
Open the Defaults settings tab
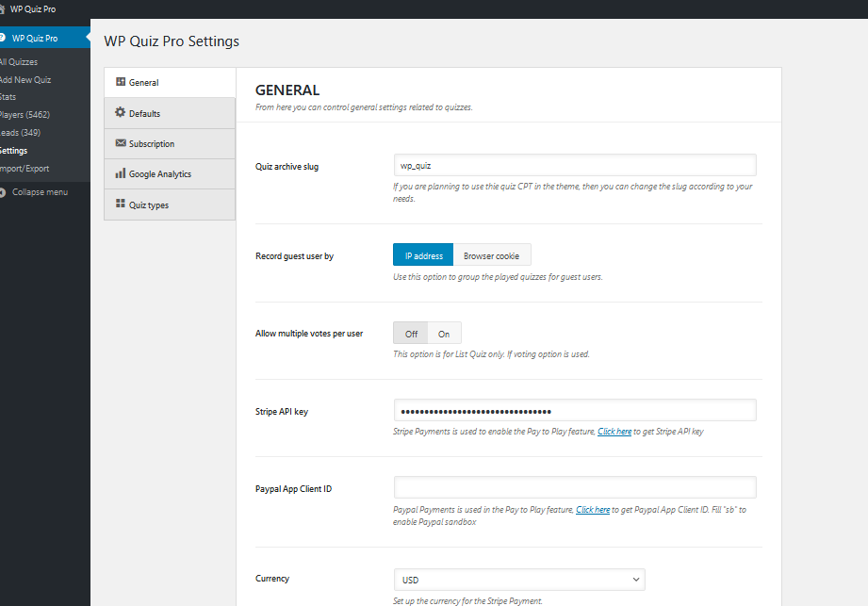pos(170,113)
